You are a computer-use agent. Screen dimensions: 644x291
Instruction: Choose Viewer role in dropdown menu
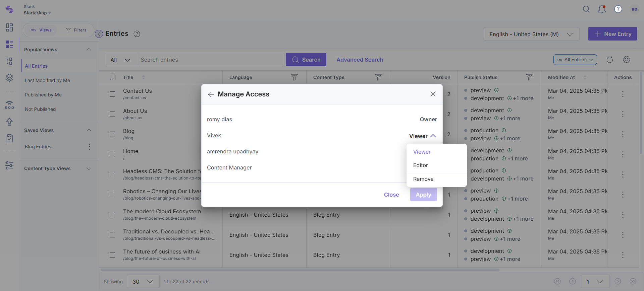click(436, 152)
